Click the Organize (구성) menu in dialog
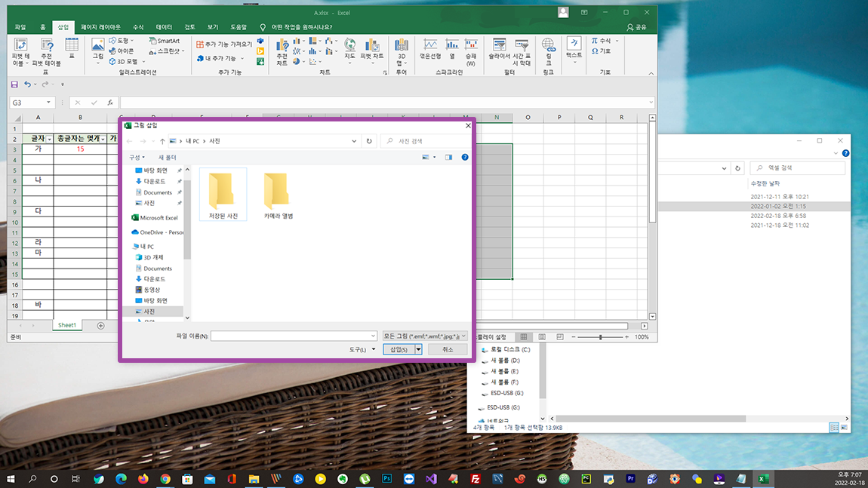The height and width of the screenshot is (488, 868). point(137,158)
